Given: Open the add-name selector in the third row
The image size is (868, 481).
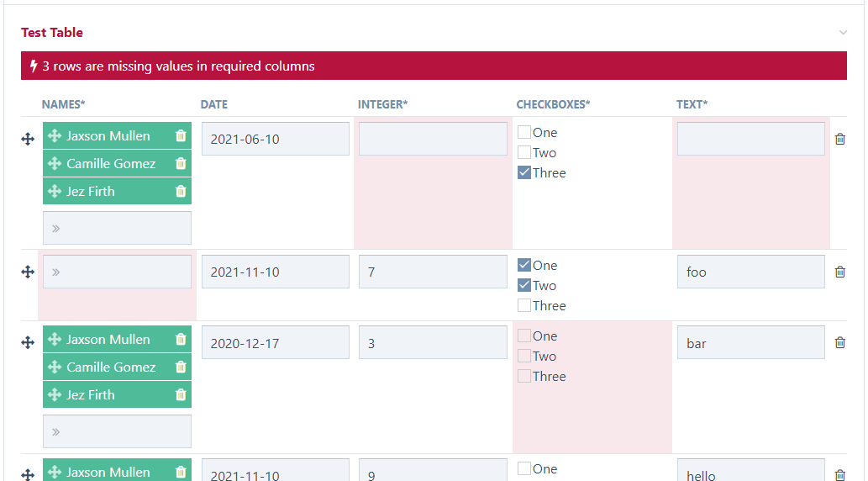Looking at the screenshot, I should pyautogui.click(x=118, y=431).
